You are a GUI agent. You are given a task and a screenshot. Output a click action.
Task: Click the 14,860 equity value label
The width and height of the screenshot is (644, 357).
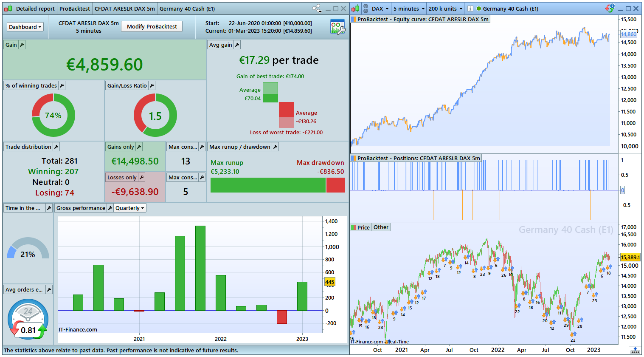click(629, 34)
